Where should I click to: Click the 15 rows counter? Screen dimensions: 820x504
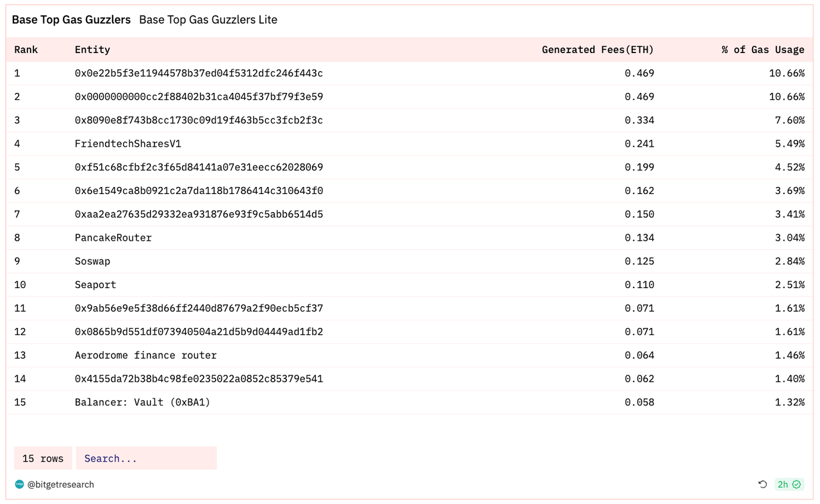point(43,459)
